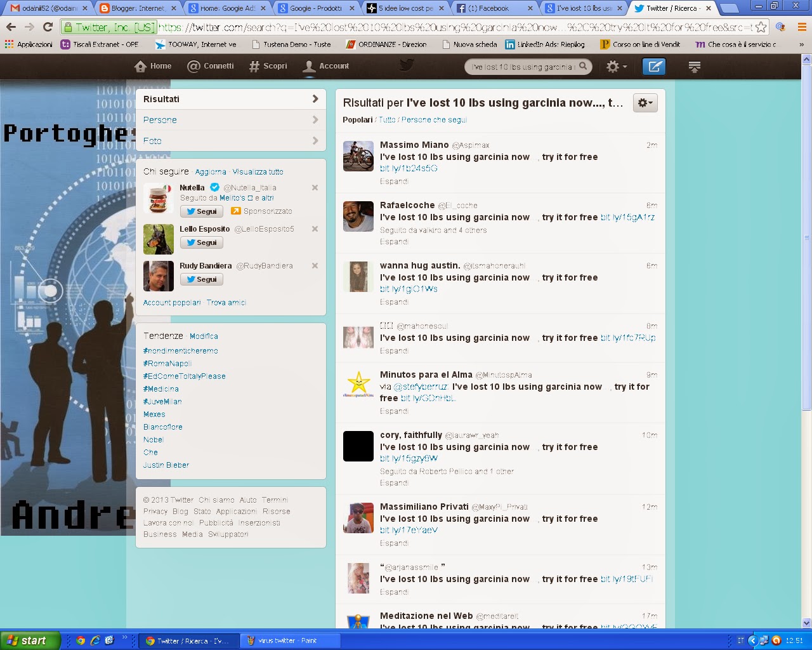
Task: Follow Rudy Bandiera with Segui button
Action: (x=201, y=279)
